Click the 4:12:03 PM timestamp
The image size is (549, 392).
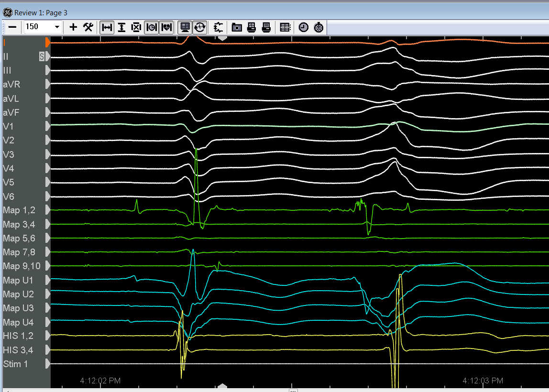coord(483,381)
